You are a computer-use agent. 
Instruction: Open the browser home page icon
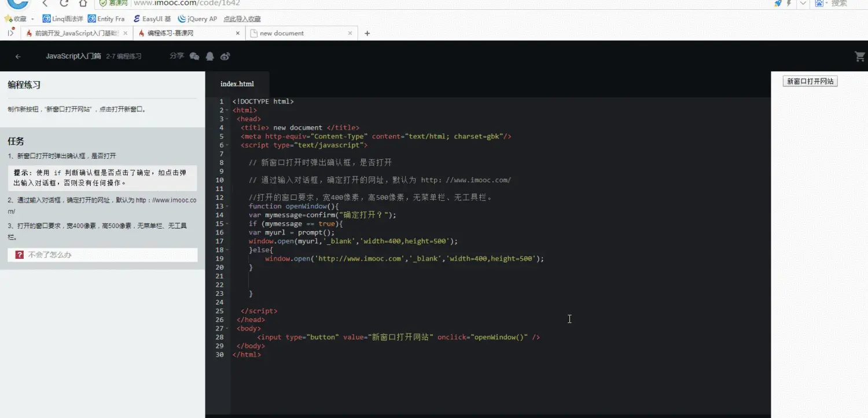(83, 3)
